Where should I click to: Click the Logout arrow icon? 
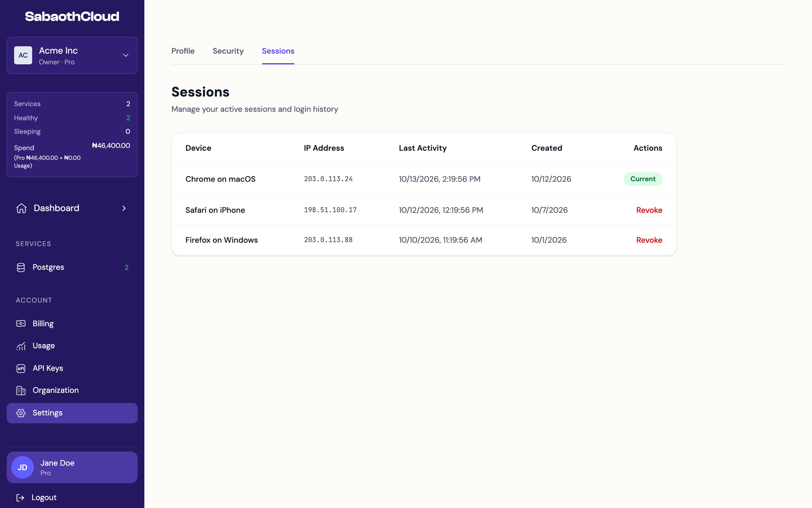tap(20, 498)
